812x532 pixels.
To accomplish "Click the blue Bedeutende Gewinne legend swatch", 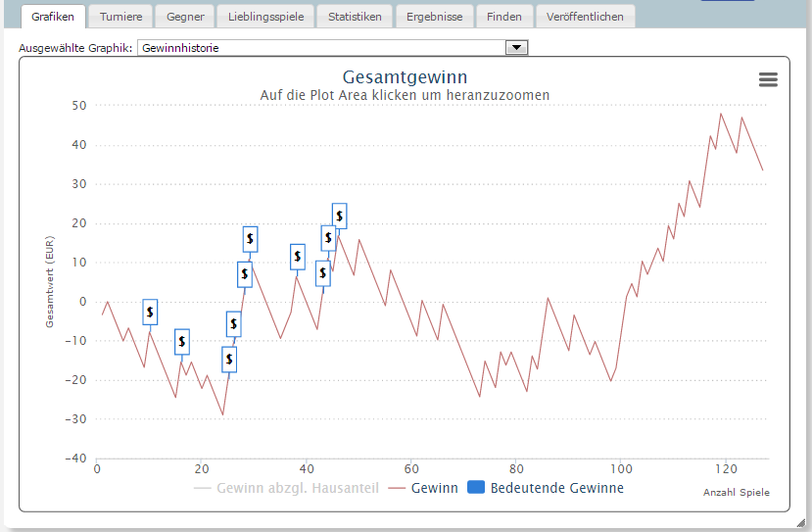I will click(476, 488).
